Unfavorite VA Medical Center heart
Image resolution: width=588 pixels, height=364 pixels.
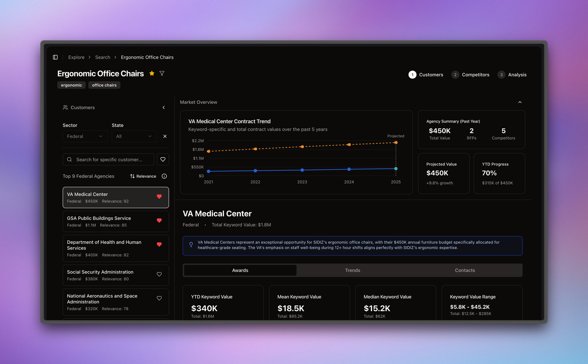159,197
